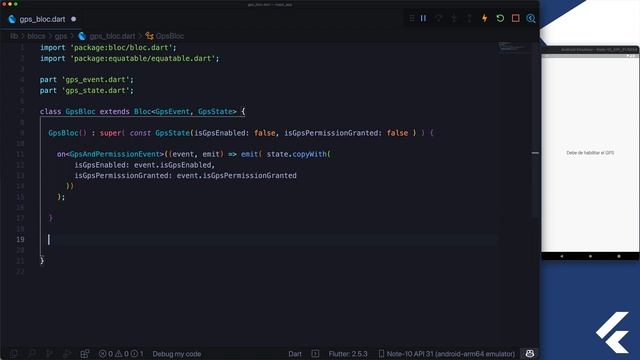The width and height of the screenshot is (640, 360).
Task: Tap emulator Home navigation button
Action: 590,256
